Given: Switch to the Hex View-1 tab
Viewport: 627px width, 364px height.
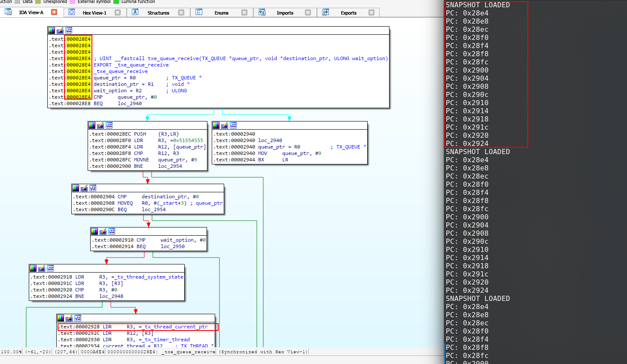Looking at the screenshot, I should 94,13.
